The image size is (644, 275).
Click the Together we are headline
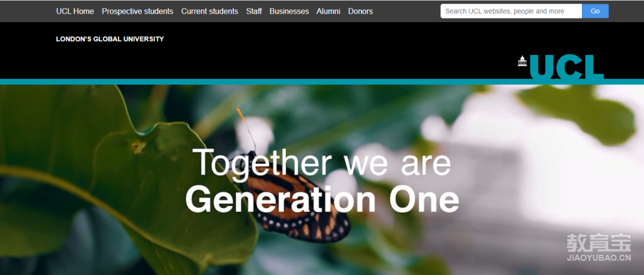[x=321, y=163]
